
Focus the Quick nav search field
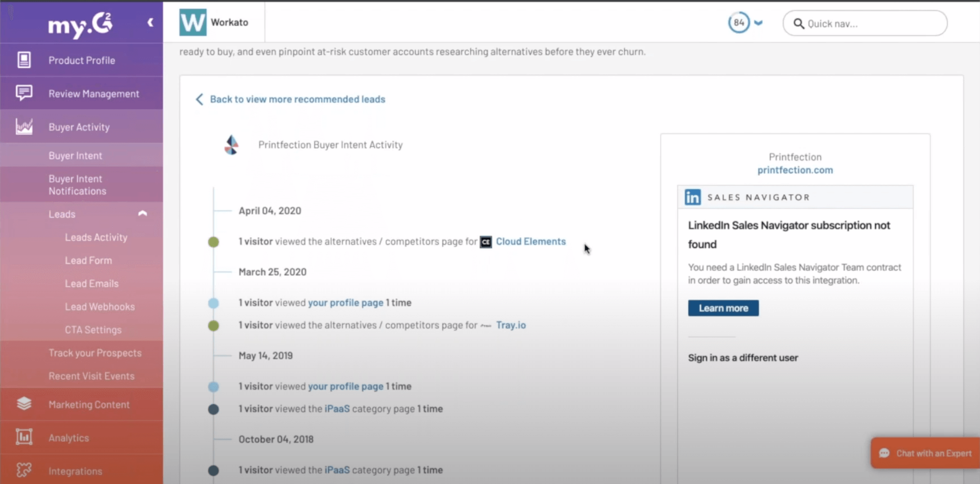[x=865, y=23]
